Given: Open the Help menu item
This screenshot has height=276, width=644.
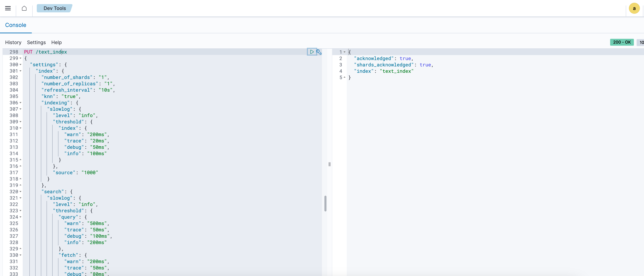Looking at the screenshot, I should coord(57,42).
